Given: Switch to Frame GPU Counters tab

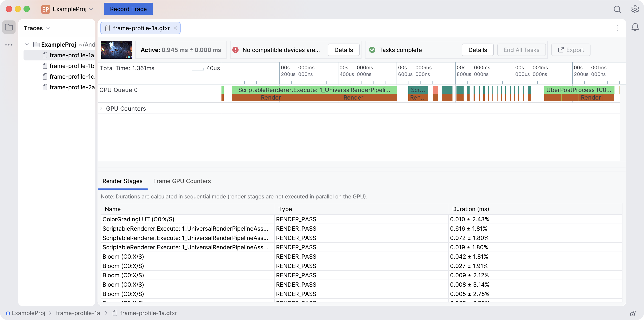Looking at the screenshot, I should [182, 181].
